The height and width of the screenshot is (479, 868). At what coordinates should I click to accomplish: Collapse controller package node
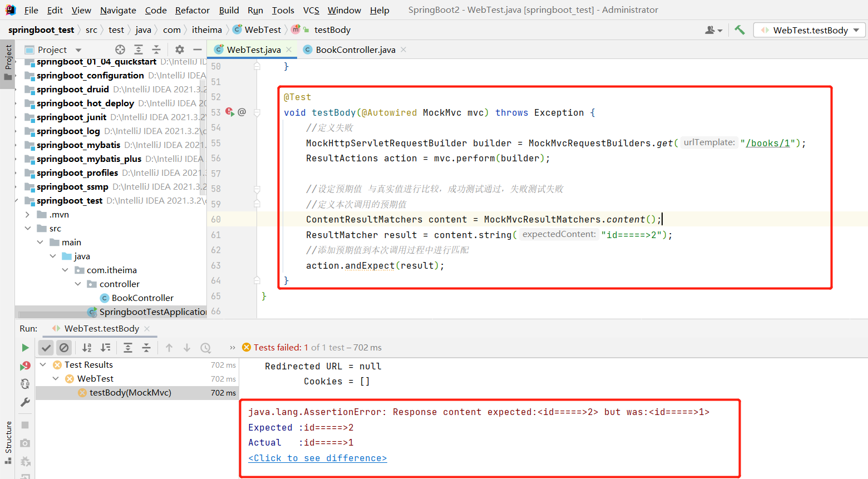pyautogui.click(x=78, y=284)
